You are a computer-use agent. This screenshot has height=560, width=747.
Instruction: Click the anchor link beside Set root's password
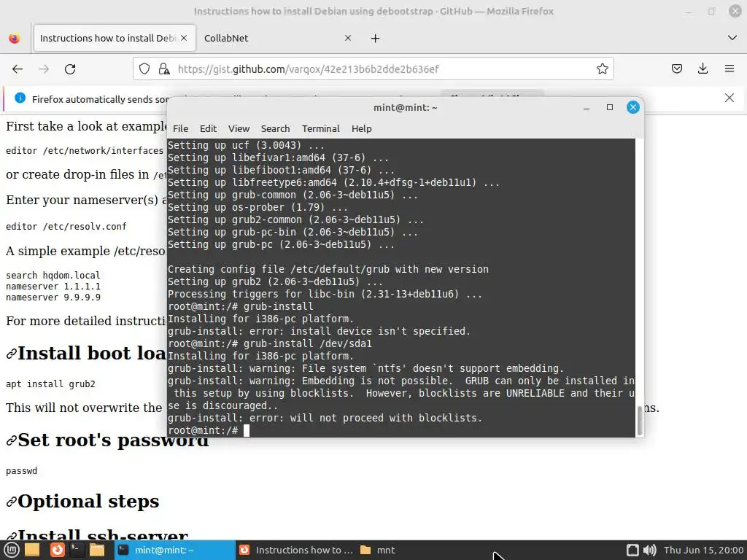(12, 440)
